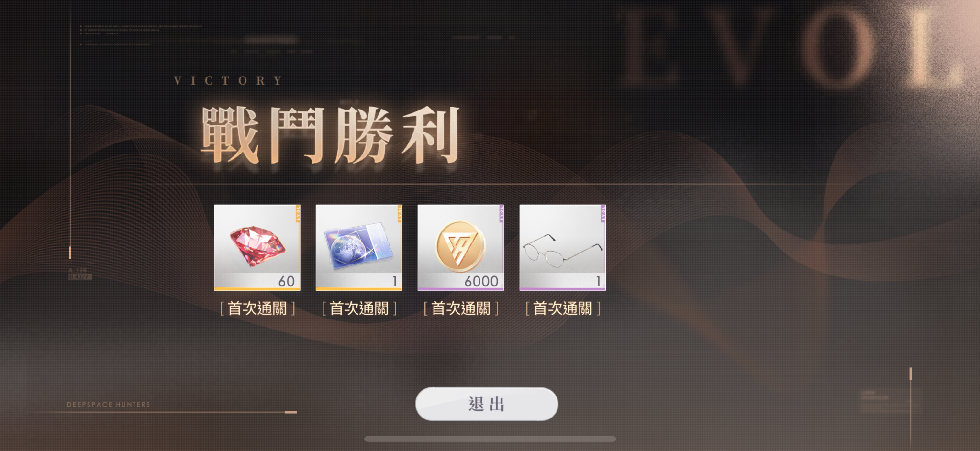The height and width of the screenshot is (451, 980).
Task: Tap the DEEPSPACE HUNTERS text
Action: tap(109, 404)
